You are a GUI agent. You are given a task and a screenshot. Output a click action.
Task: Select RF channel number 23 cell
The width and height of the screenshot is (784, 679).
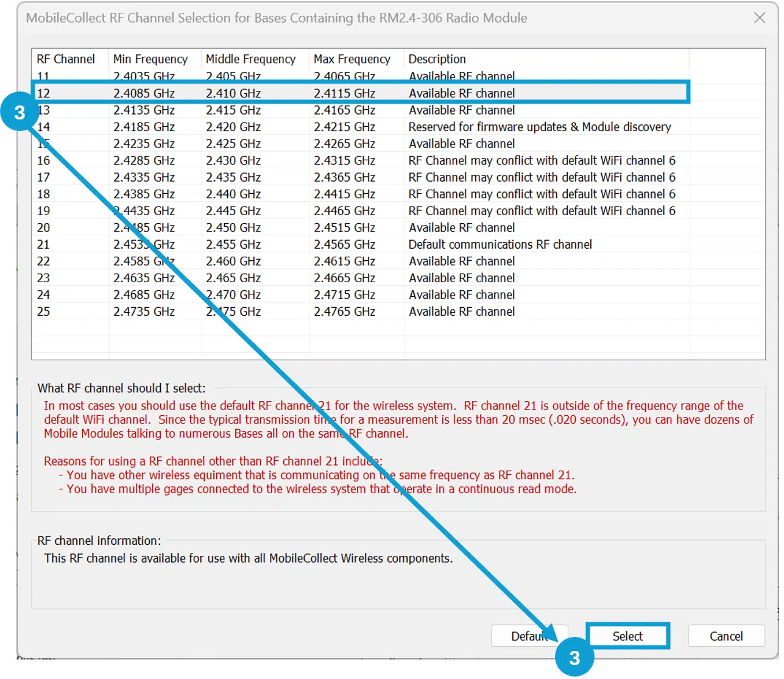[43, 278]
